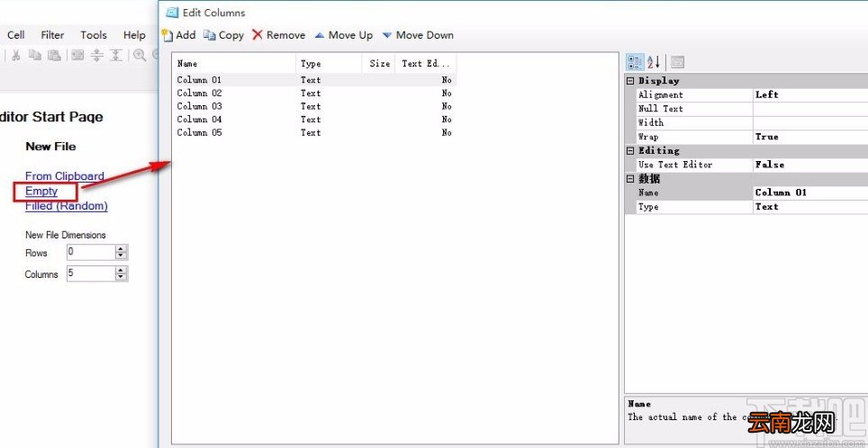Screen dimensions: 868x448
Task: Increase the Columns value with up arrow
Action: pyautogui.click(x=122, y=271)
